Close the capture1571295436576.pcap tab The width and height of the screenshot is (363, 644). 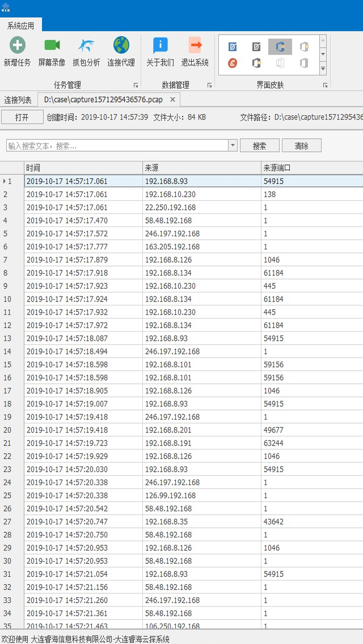point(173,99)
